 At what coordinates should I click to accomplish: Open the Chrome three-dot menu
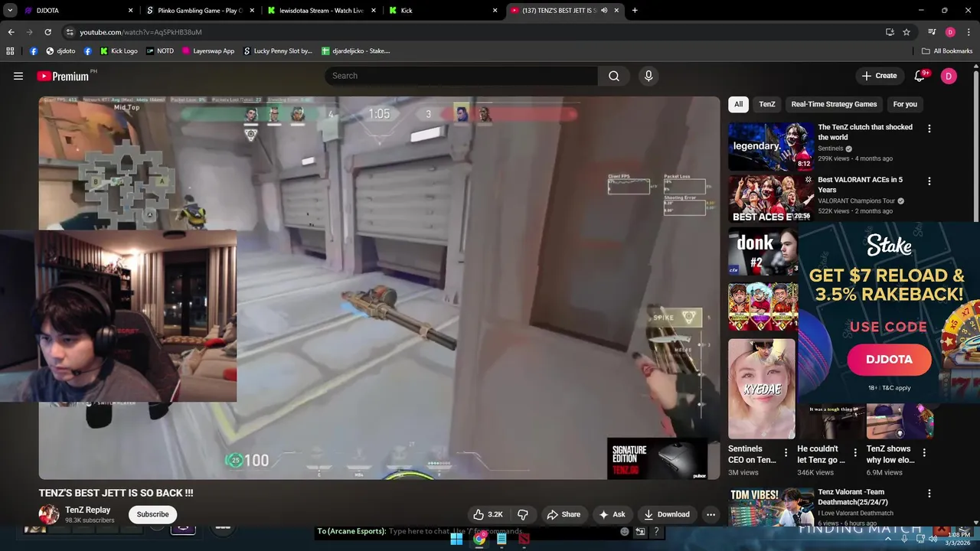click(x=968, y=32)
